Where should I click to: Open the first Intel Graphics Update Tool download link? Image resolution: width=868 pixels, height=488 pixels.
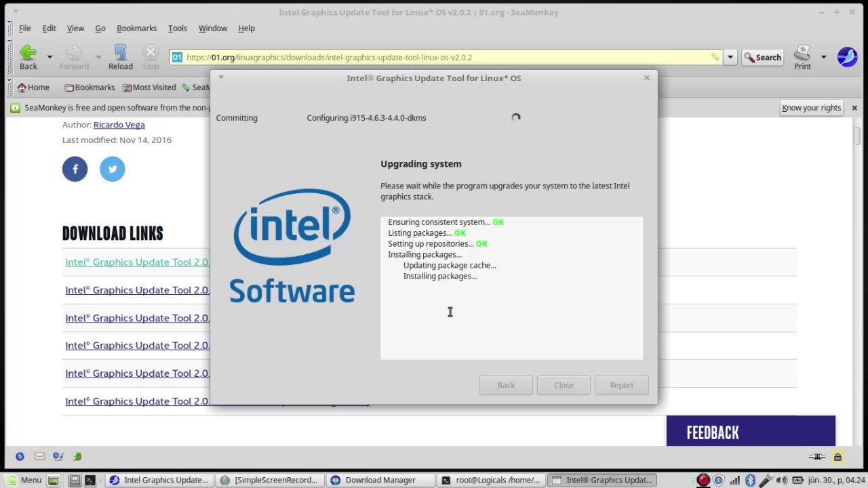pos(138,262)
